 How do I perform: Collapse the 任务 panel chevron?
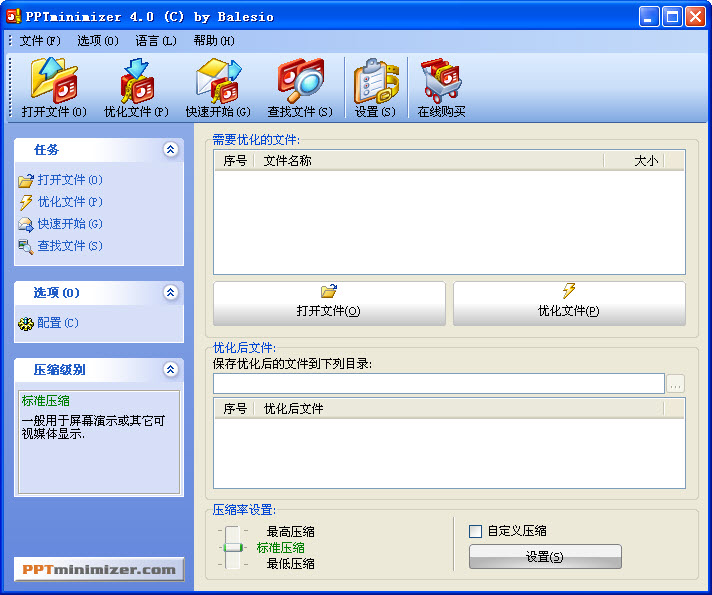[x=170, y=149]
